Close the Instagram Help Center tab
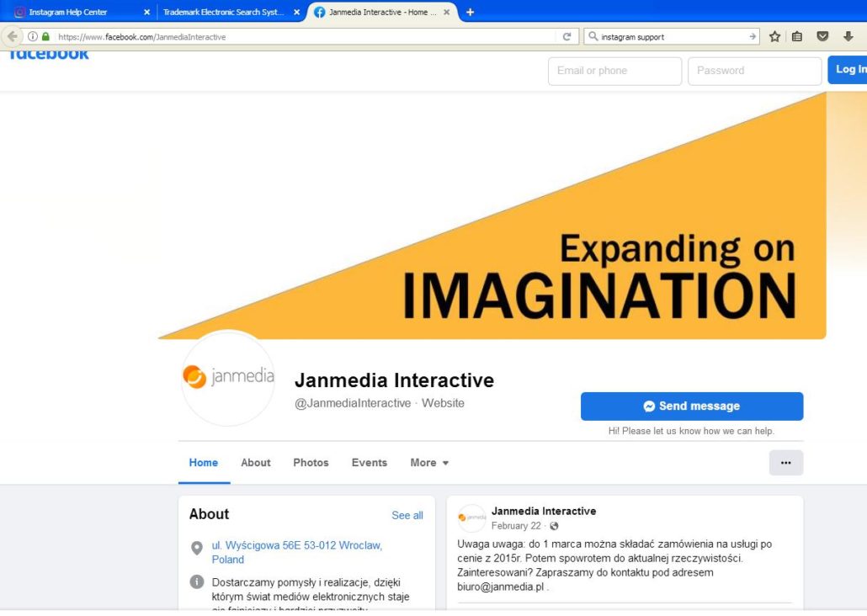This screenshot has width=867, height=616. point(146,12)
